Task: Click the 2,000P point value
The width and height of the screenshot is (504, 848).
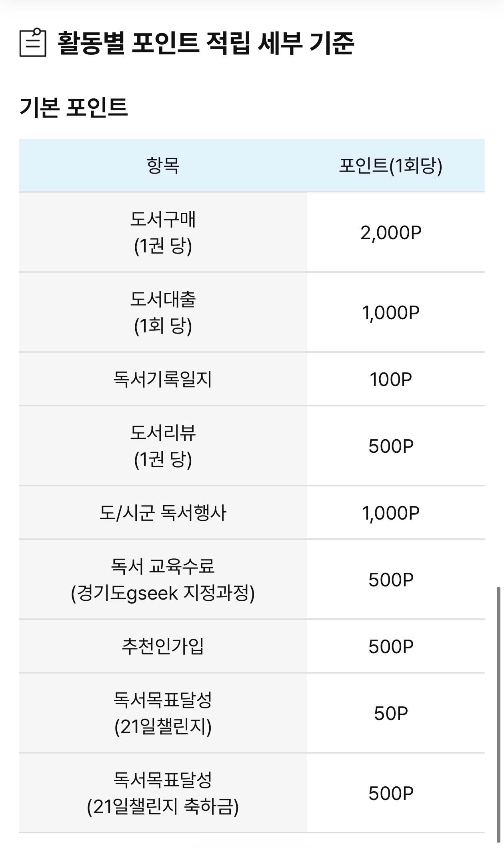Action: pyautogui.click(x=391, y=232)
